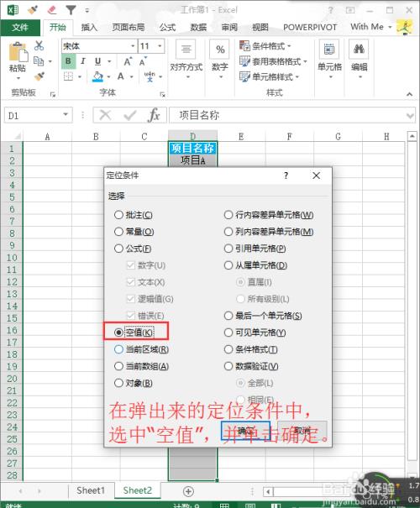420x508 pixels.
Task: Click the 取消 button in dialog
Action: tap(302, 431)
